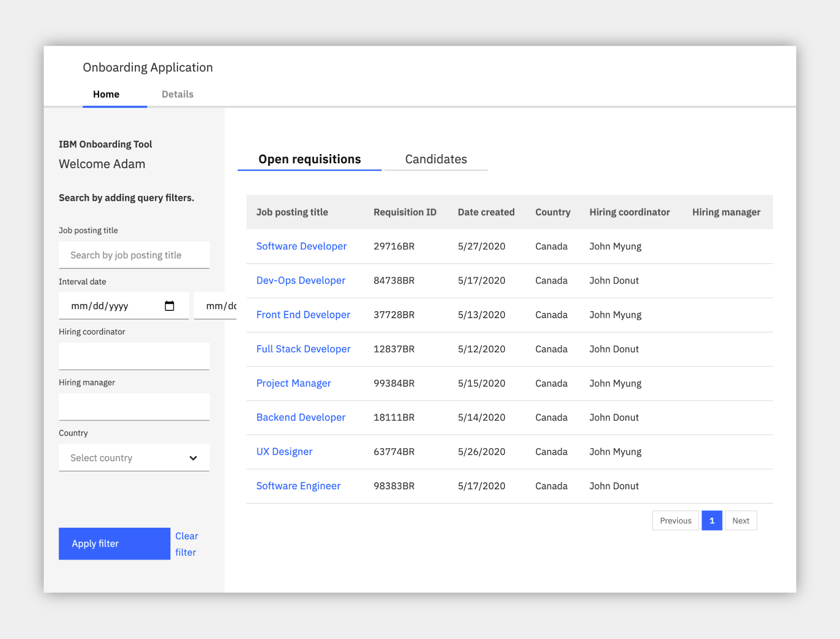Click John Myung in Software Developer row
Viewport: 840px width, 639px height.
[615, 246]
